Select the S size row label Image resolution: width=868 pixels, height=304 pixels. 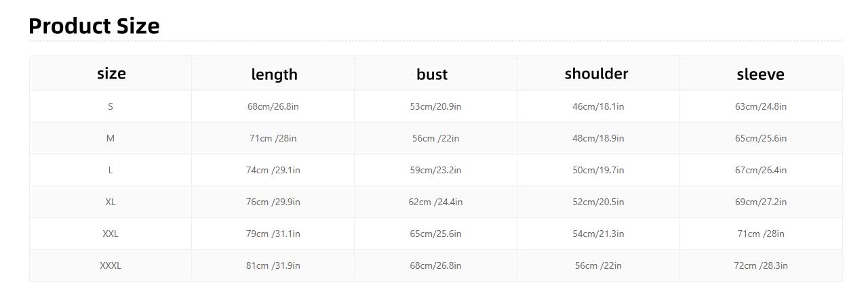[x=111, y=106]
